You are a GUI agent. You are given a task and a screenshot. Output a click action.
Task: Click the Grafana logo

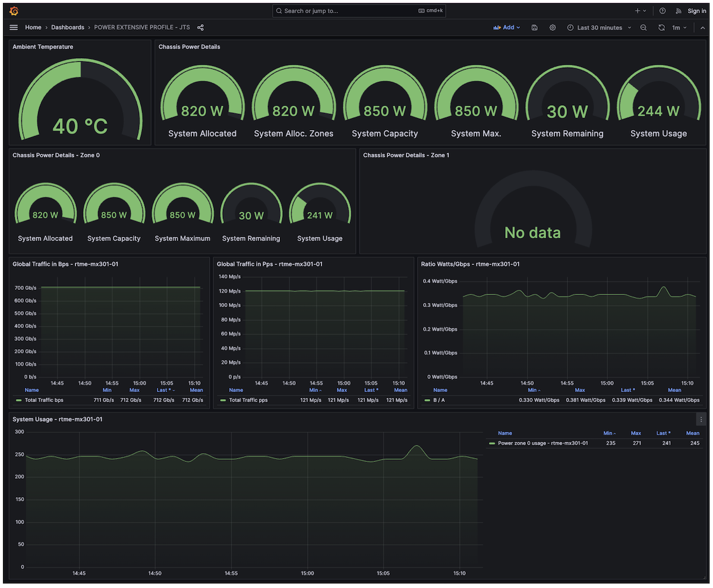13,10
